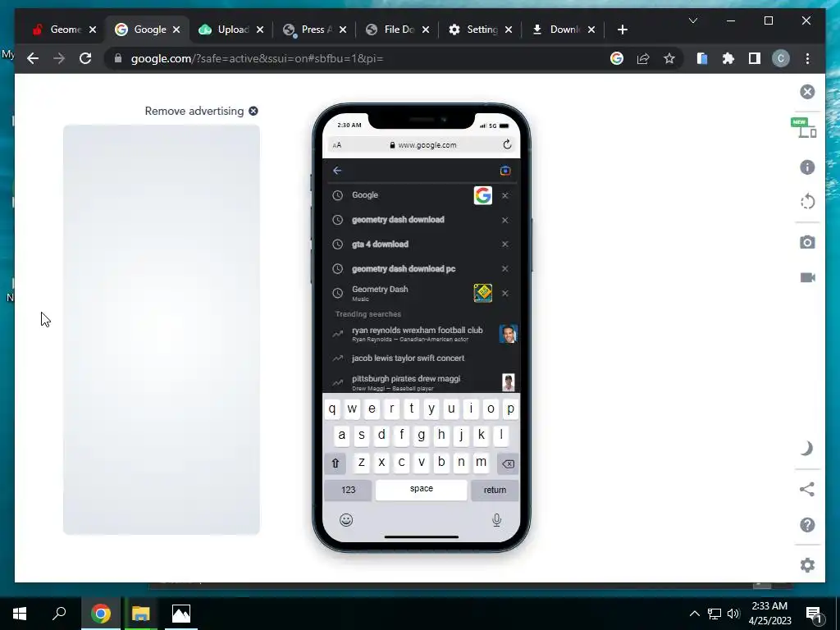
Task: Rotate the simulated phone
Action: pyautogui.click(x=807, y=202)
